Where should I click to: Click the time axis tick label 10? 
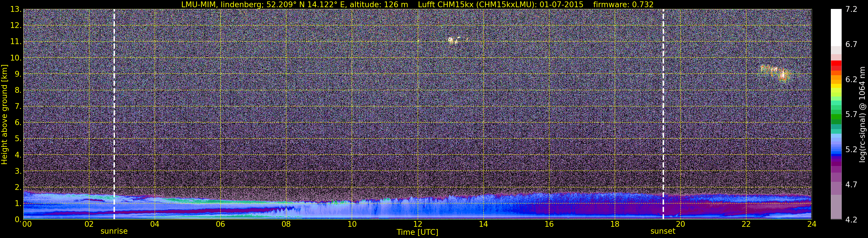click(352, 224)
